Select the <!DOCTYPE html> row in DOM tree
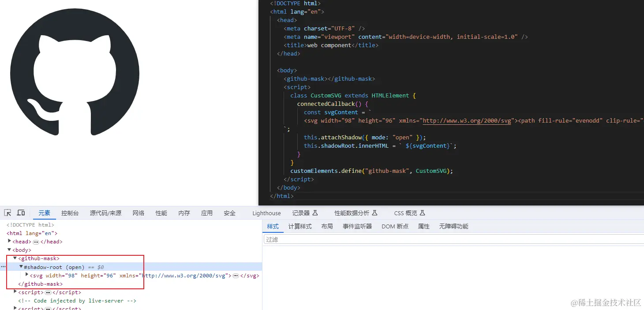 (x=30, y=225)
